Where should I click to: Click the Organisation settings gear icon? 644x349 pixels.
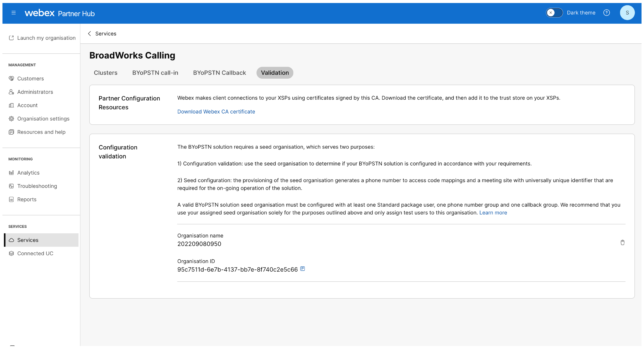coord(11,119)
